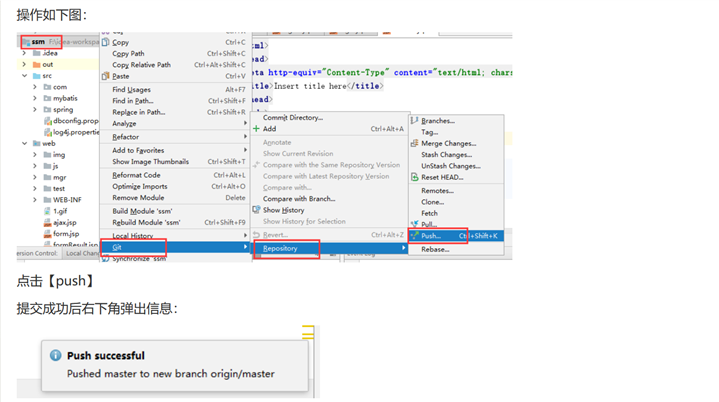Click the Copy icon in the context menu
This screenshot has width=719, height=402.
pos(105,42)
